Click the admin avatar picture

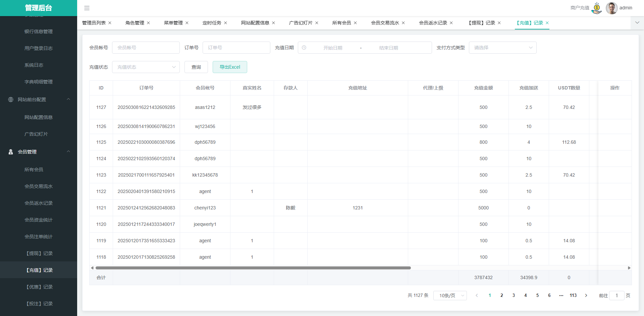[x=611, y=8]
